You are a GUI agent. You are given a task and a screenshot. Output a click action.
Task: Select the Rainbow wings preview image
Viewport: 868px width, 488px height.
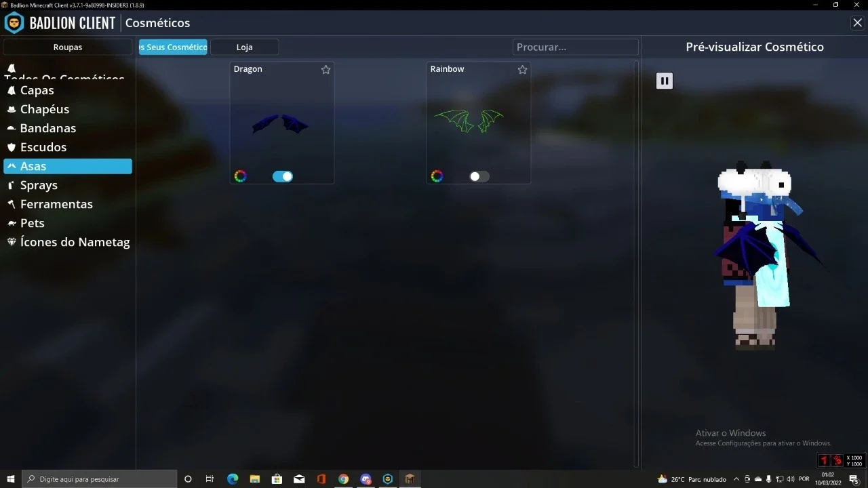(469, 121)
